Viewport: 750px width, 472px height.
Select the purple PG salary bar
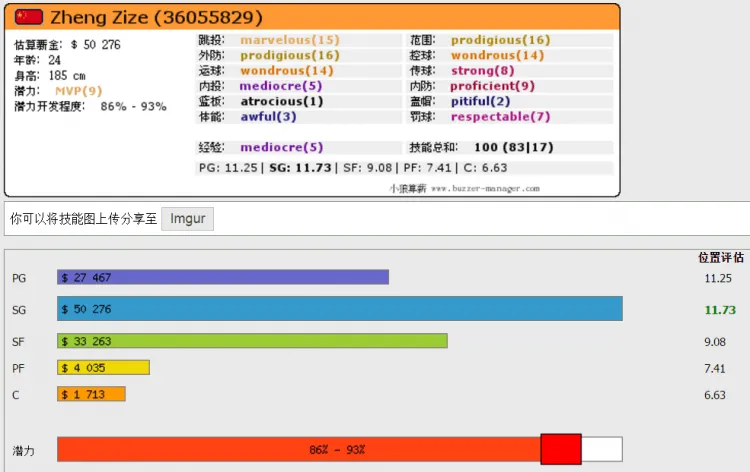(222, 277)
